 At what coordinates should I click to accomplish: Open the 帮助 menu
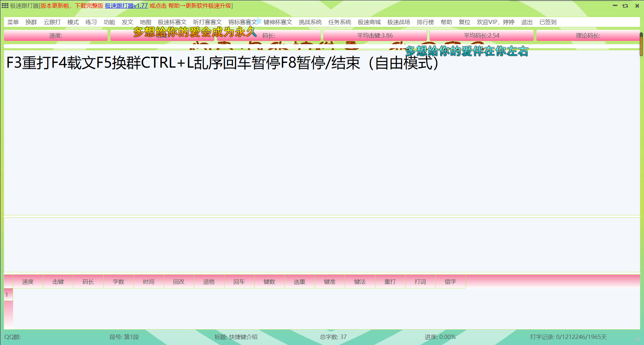point(446,22)
